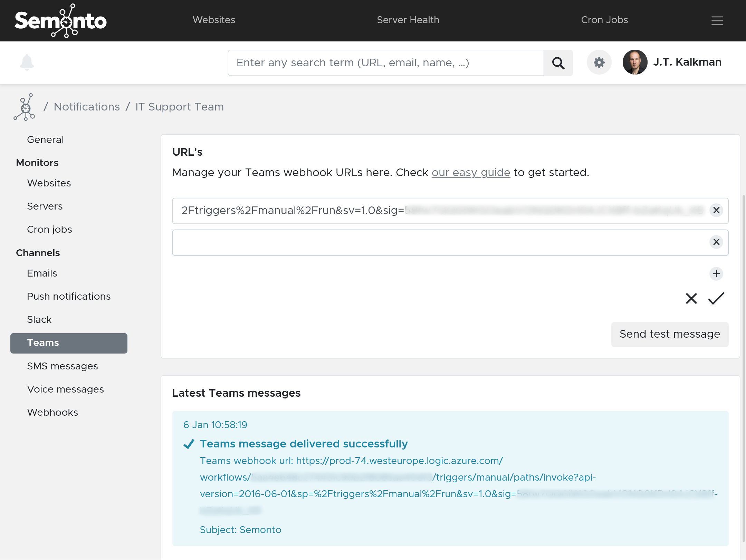Click the 'Latest Teams messages' heading
746x560 pixels.
236,393
